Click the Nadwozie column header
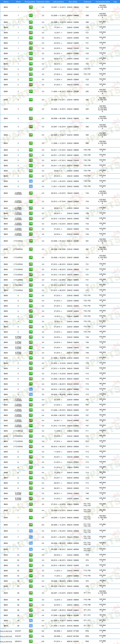 coord(87,2)
